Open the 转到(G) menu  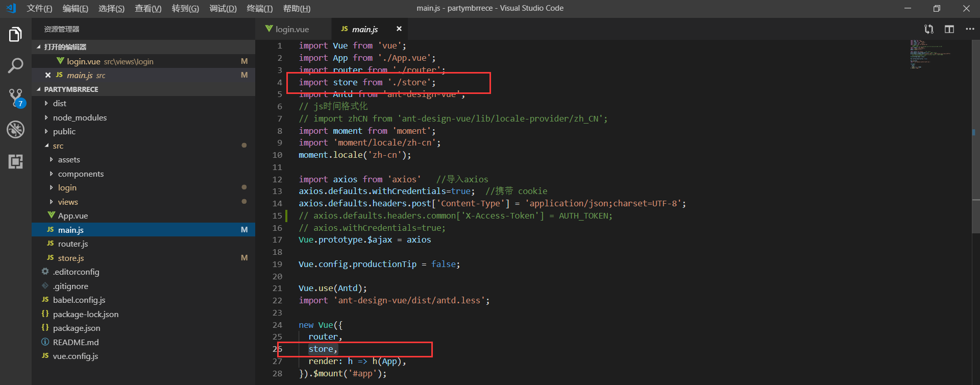coord(185,8)
